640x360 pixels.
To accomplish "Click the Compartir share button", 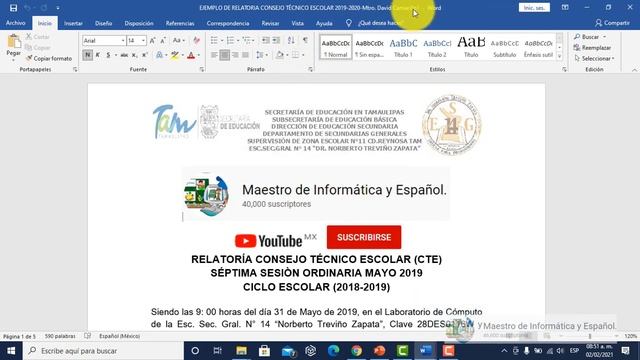I will [x=612, y=23].
